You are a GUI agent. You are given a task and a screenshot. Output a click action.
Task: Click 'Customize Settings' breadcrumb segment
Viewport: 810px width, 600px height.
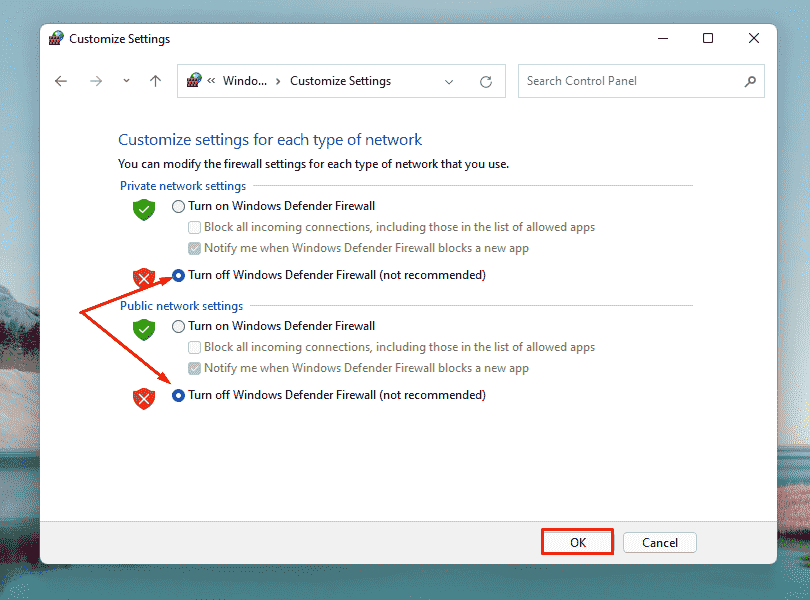pyautogui.click(x=340, y=81)
